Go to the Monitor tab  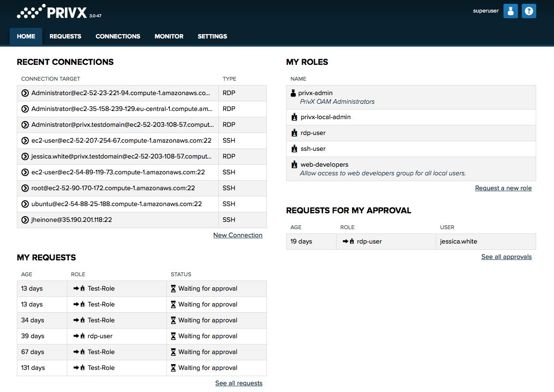coord(169,37)
